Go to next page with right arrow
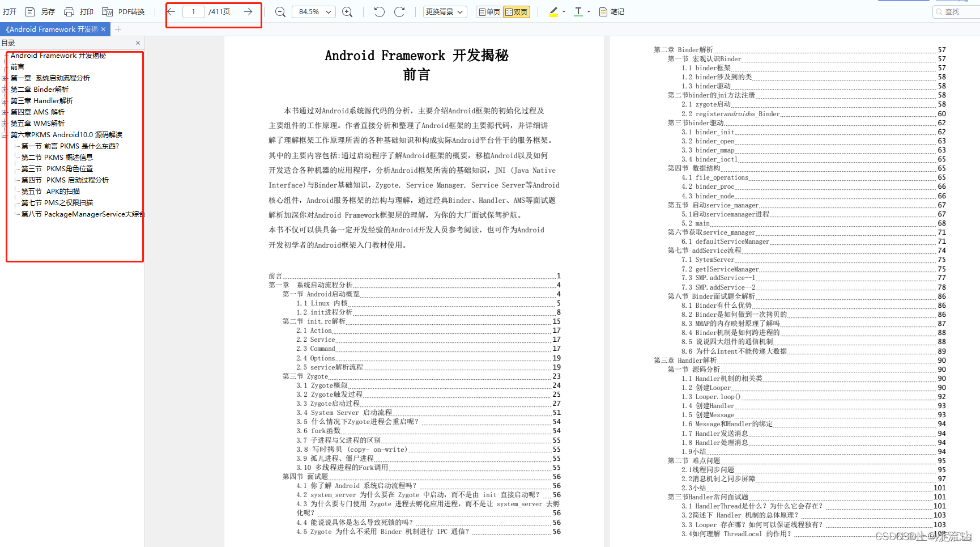 (248, 11)
